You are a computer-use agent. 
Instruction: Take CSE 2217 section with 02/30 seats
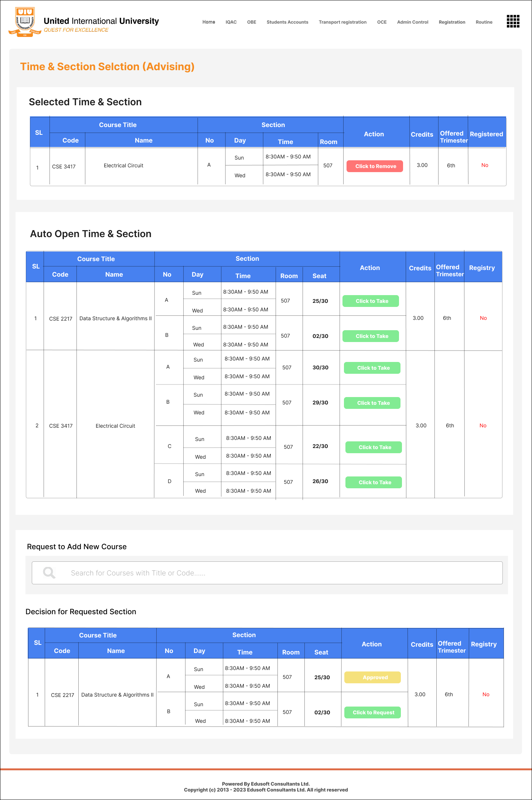(x=371, y=336)
